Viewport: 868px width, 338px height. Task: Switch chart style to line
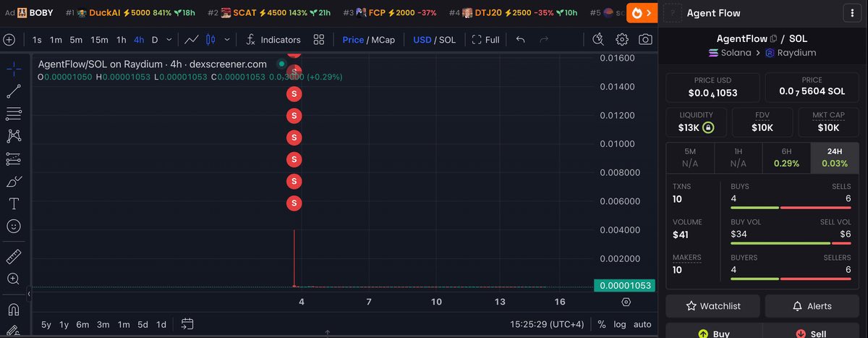pos(192,40)
